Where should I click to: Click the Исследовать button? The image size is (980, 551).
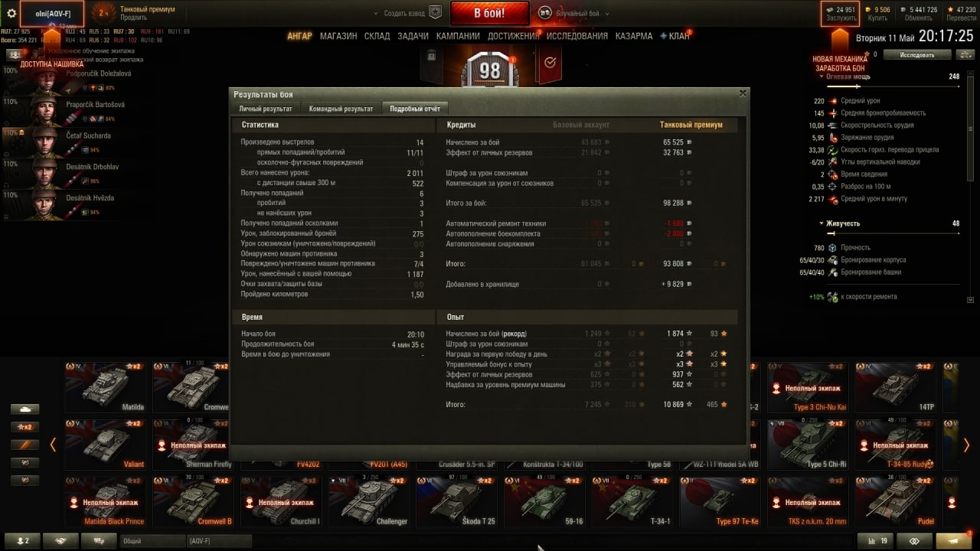(x=916, y=54)
